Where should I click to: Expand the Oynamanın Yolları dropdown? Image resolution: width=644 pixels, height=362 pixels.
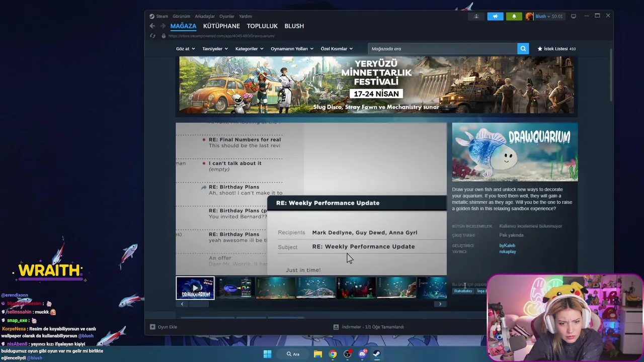coord(292,49)
